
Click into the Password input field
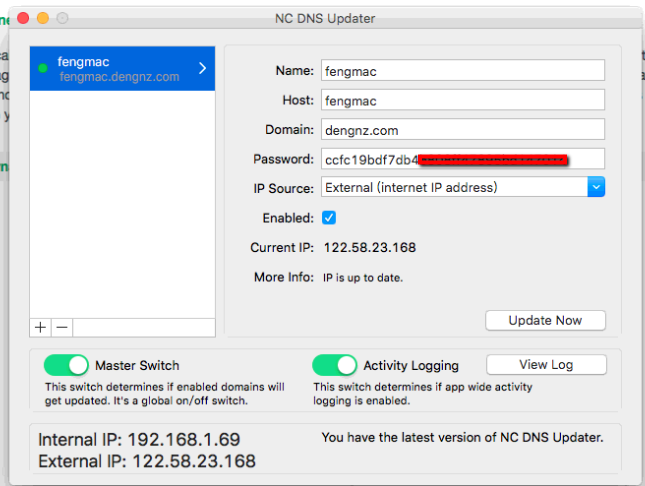463,159
